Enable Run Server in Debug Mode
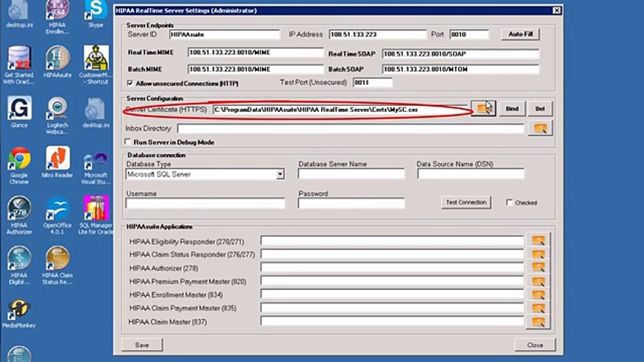The image size is (644, 362). pos(129,142)
